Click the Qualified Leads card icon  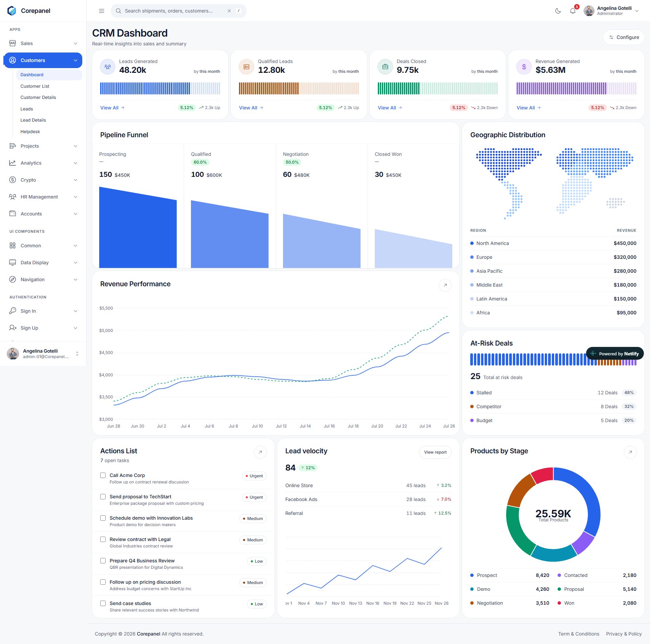246,67
